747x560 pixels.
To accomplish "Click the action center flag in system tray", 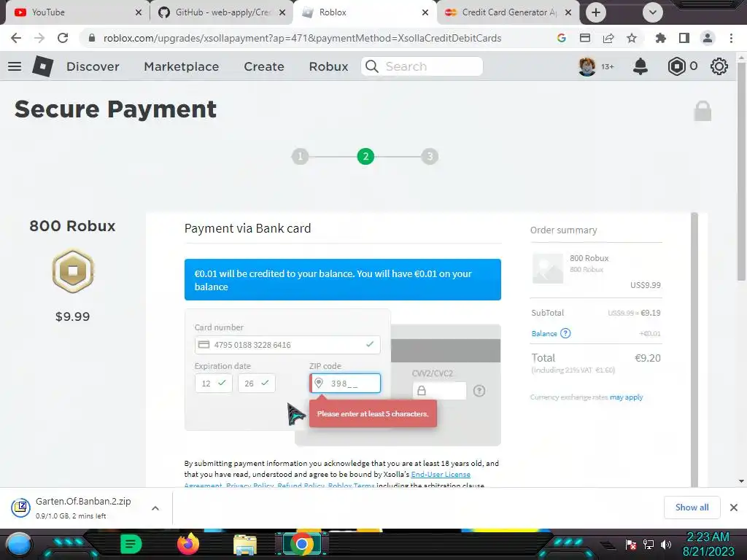I will 631,544.
